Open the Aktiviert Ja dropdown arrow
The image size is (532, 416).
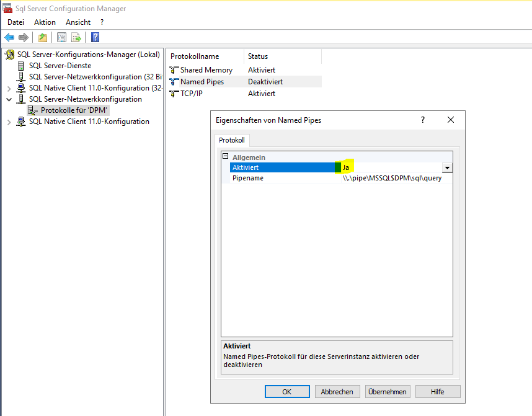[447, 167]
